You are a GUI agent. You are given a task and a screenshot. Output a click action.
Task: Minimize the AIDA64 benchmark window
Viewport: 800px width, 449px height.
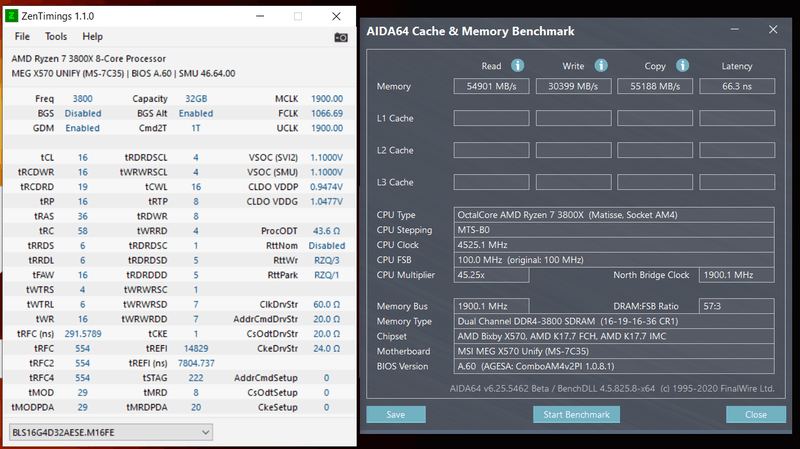735,30
